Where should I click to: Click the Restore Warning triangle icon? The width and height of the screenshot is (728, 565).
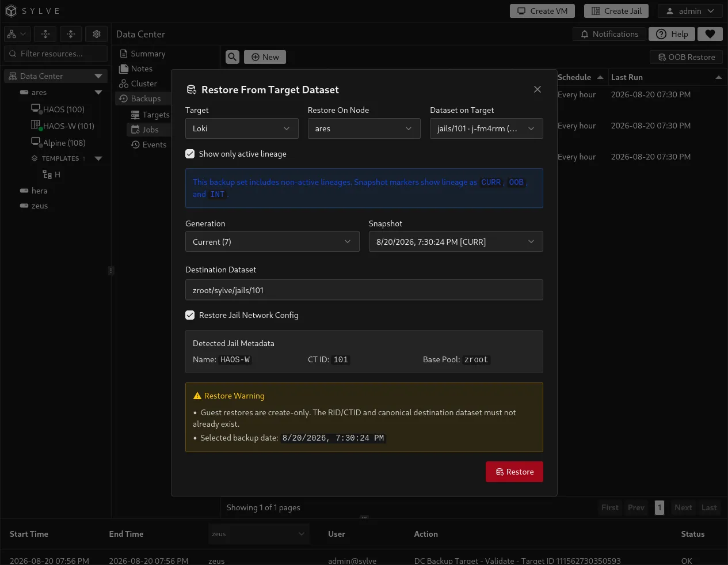[197, 396]
